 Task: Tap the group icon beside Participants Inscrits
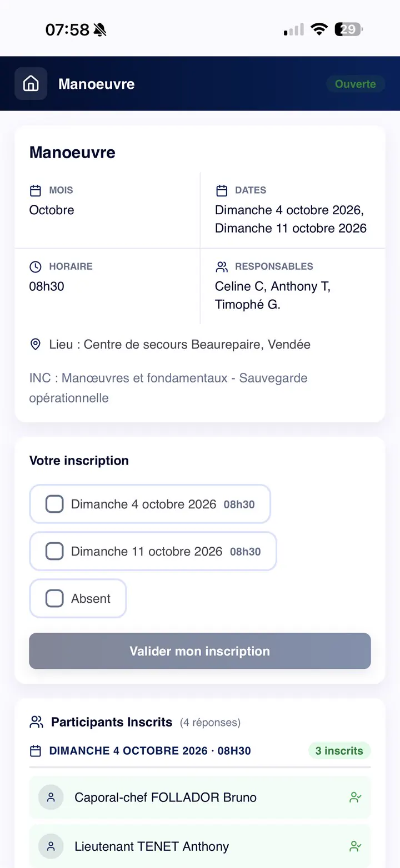[x=37, y=722]
